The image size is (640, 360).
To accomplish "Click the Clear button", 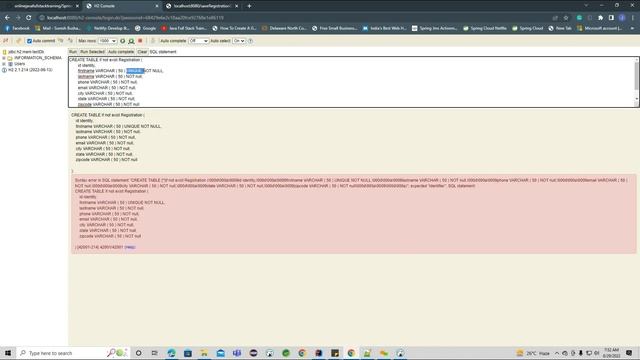I will [x=142, y=52].
